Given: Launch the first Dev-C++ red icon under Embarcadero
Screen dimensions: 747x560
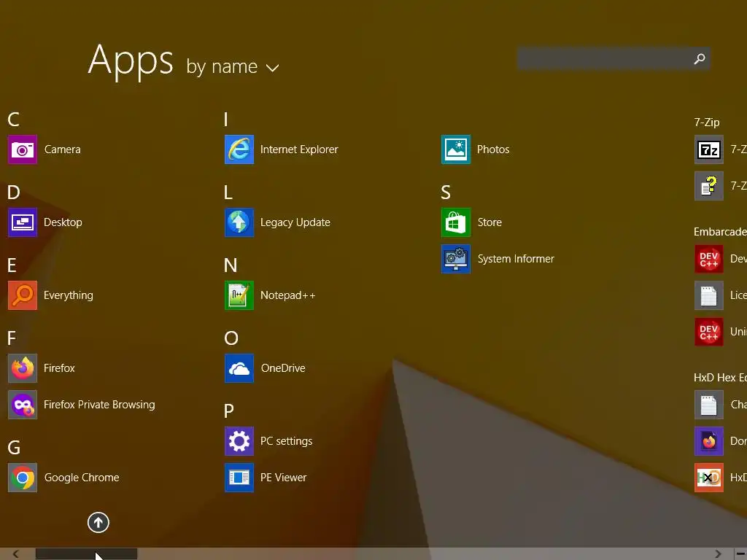Looking at the screenshot, I should tap(709, 259).
